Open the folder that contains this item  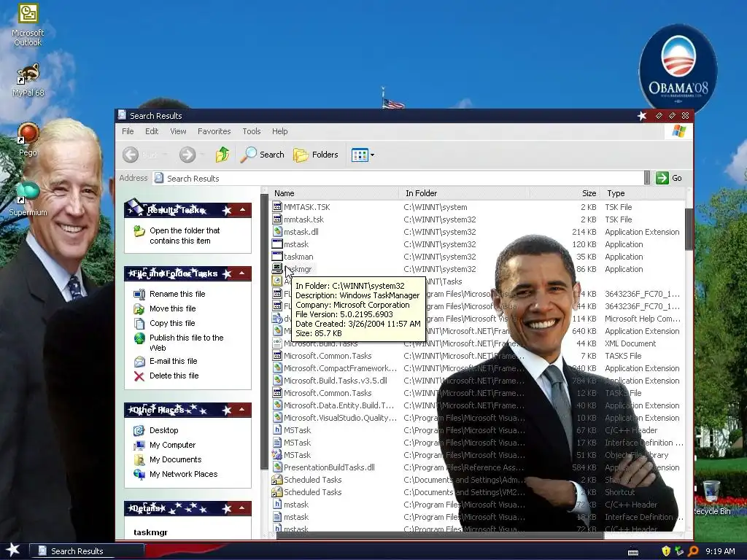[185, 236]
